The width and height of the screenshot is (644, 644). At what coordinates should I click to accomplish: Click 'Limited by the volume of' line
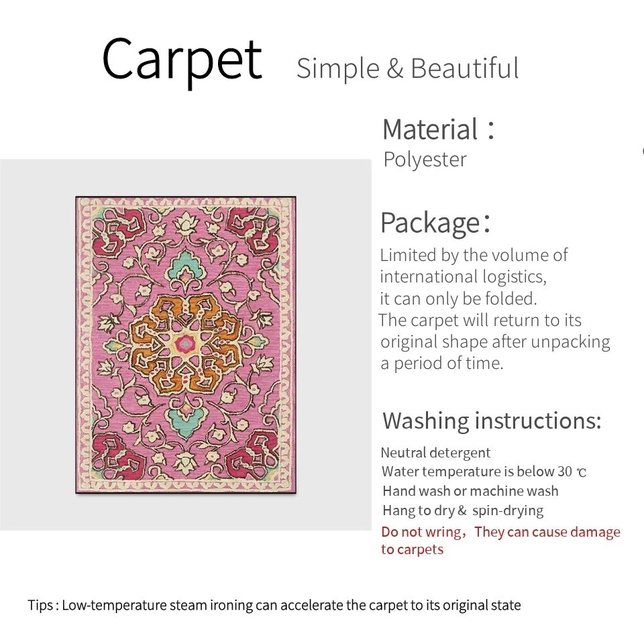click(474, 256)
